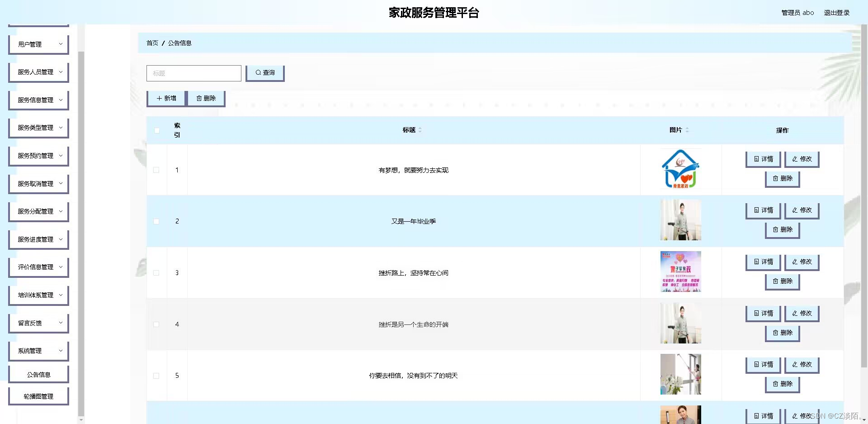Delete row 挫折是另一个生命的开端

pyautogui.click(x=783, y=333)
